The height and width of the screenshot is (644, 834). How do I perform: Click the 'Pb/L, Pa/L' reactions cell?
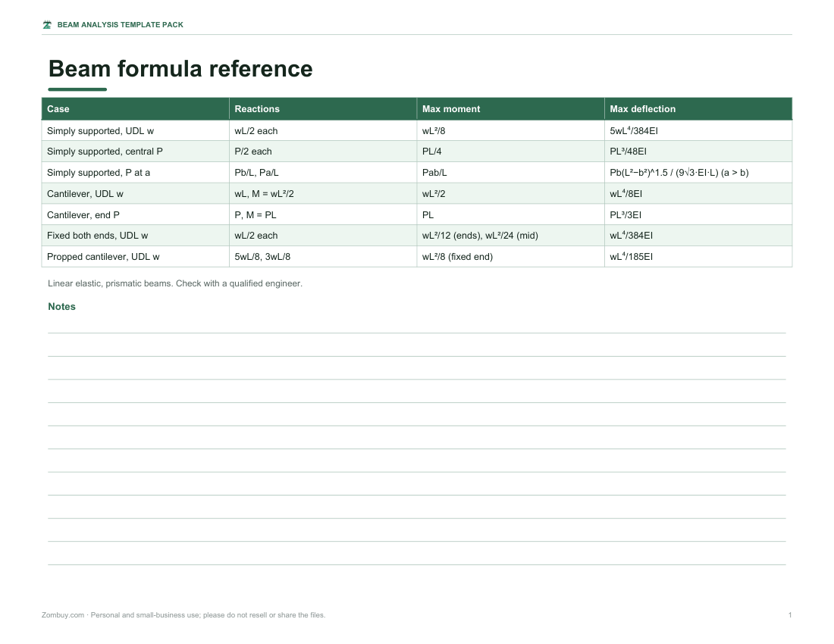(x=323, y=173)
